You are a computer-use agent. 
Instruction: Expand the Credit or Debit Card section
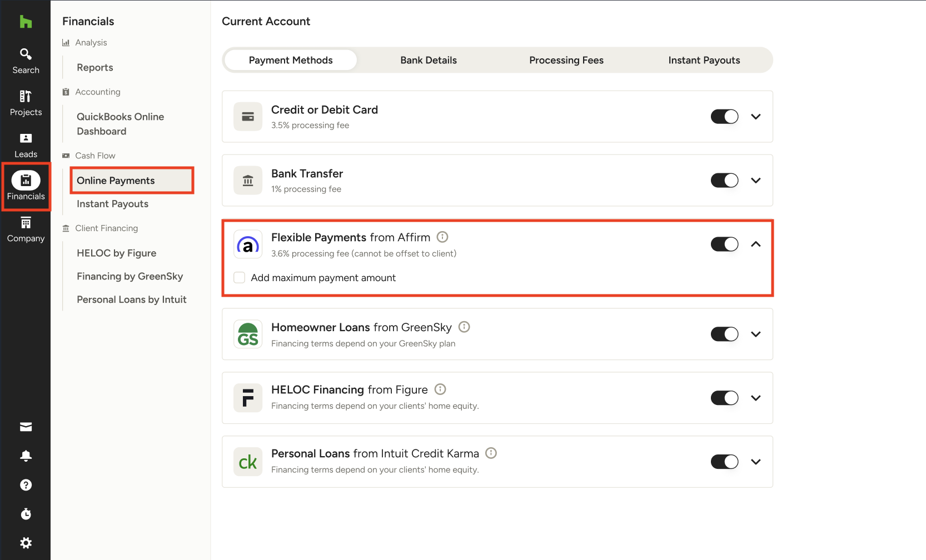tap(756, 117)
